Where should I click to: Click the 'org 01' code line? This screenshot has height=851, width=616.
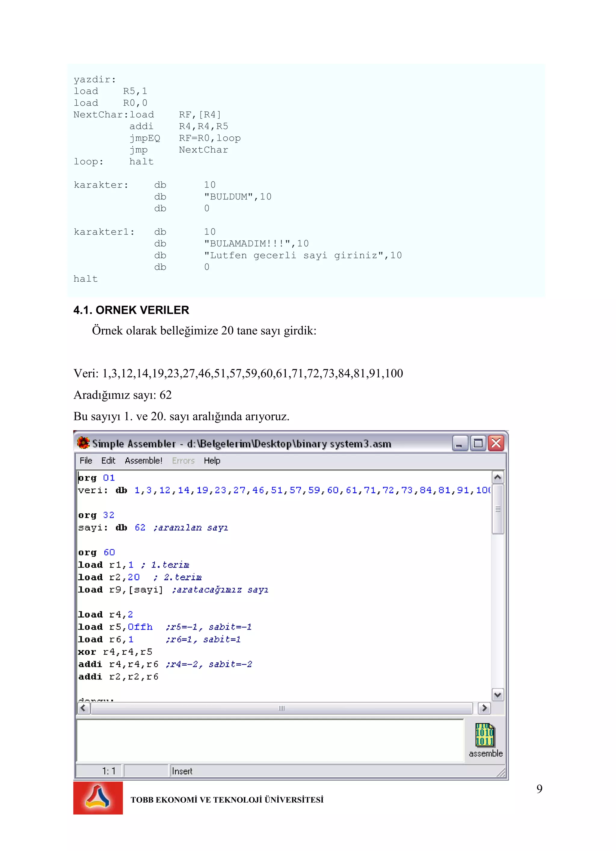click(97, 478)
